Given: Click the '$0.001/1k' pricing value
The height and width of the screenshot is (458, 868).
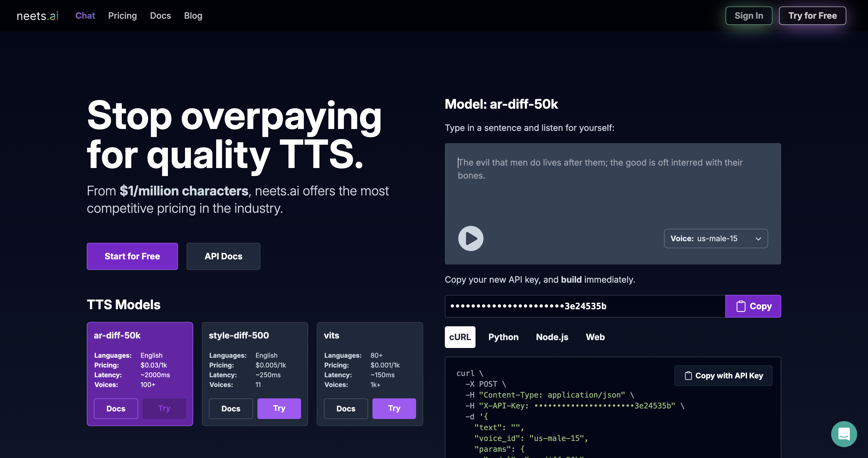Looking at the screenshot, I should point(385,365).
